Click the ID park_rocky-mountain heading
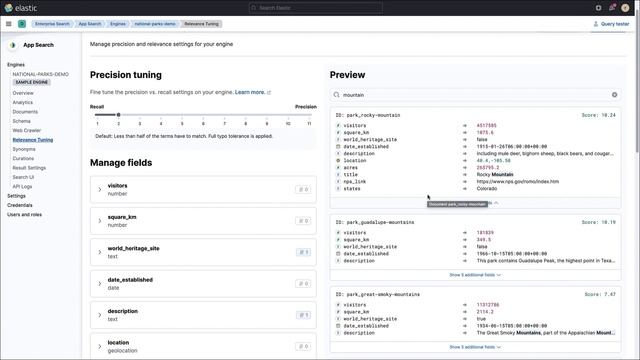The width and height of the screenshot is (640, 360). pyautogui.click(x=368, y=116)
